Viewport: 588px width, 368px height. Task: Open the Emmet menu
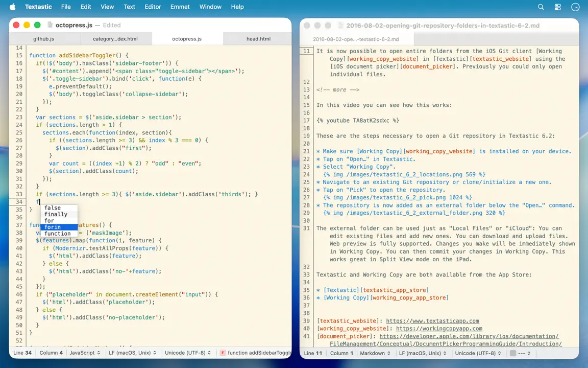180,7
